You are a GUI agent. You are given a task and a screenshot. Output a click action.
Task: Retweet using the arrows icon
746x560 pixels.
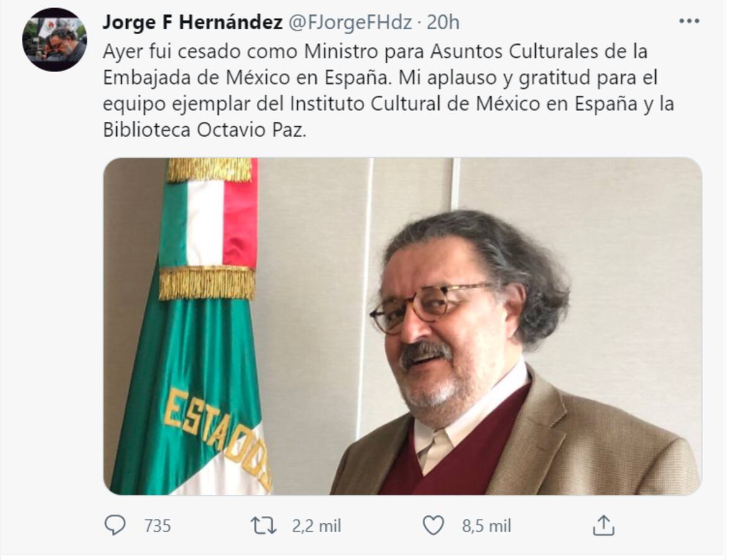[x=264, y=526]
